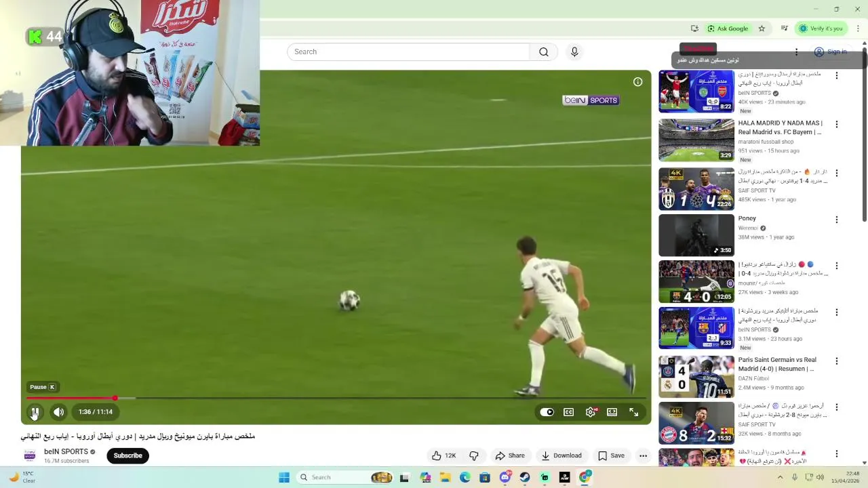This screenshot has width=868, height=488.
Task: Open Chrome's three-dot menu
Action: point(858,28)
